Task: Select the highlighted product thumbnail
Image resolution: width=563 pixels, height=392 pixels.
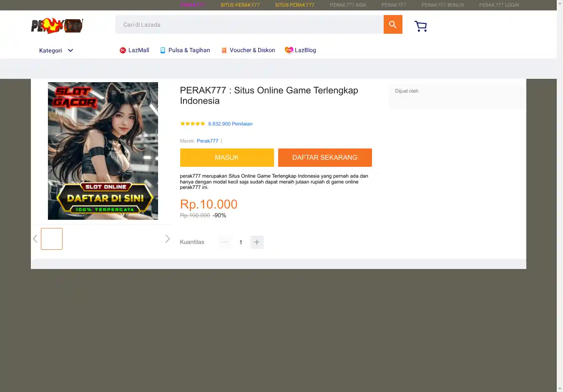Action: [x=52, y=239]
